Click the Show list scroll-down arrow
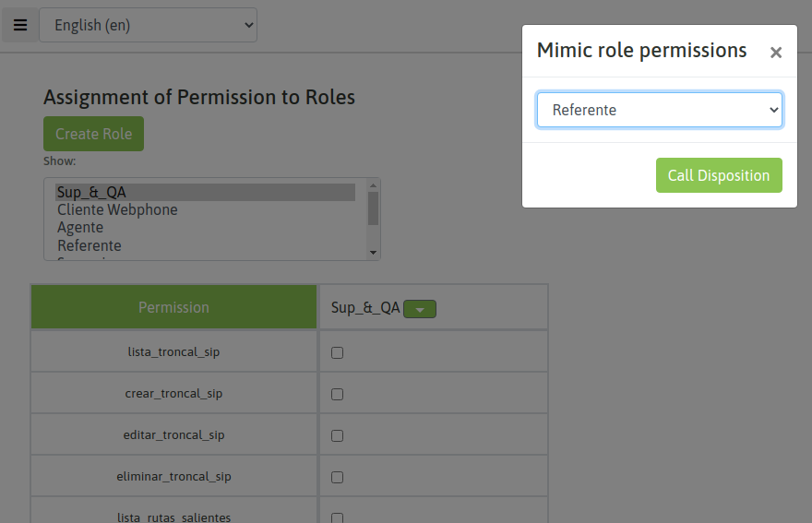The image size is (812, 523). pyautogui.click(x=373, y=253)
